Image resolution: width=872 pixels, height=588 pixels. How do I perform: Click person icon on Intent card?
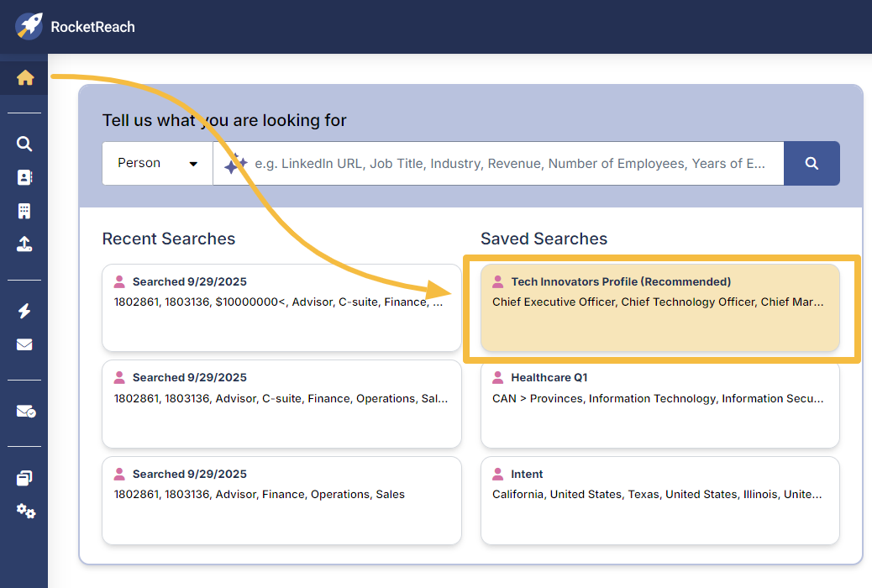click(x=497, y=474)
